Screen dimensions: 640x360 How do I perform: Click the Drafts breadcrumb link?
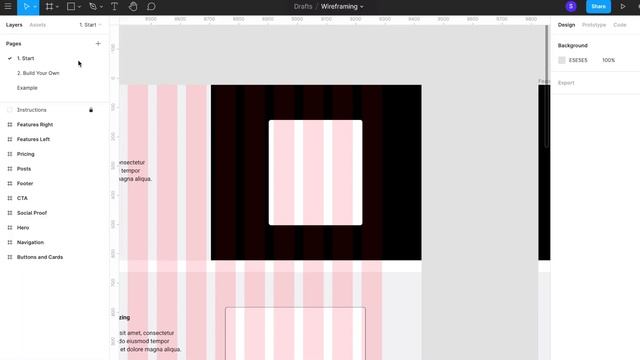click(303, 7)
